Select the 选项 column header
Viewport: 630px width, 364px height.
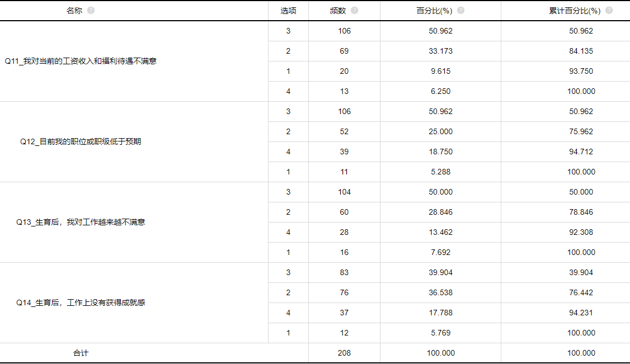click(288, 11)
